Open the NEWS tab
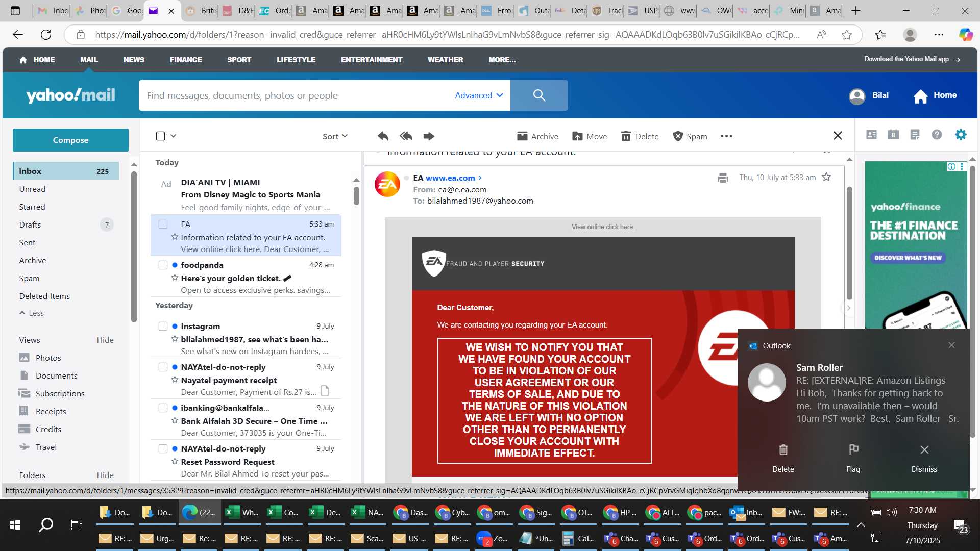Image resolution: width=980 pixels, height=551 pixels. click(x=134, y=60)
